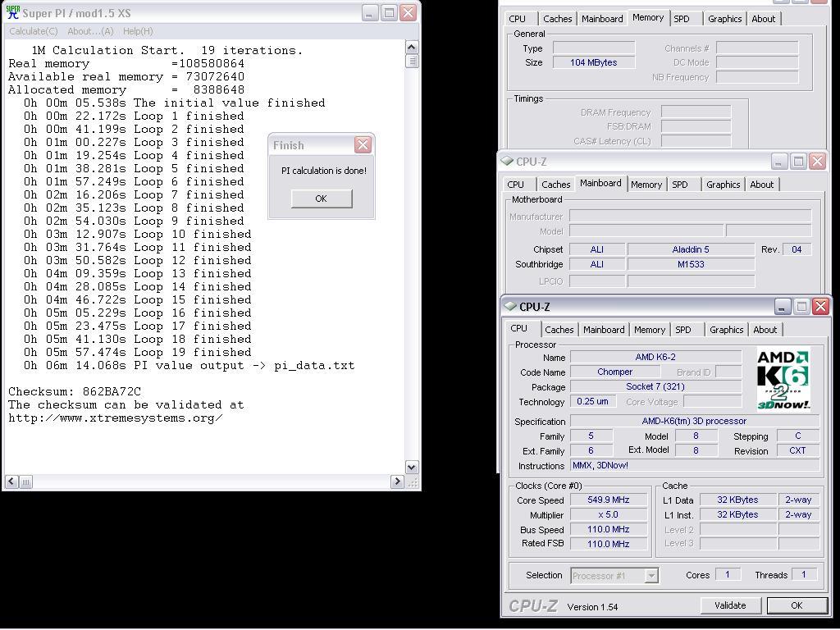The image size is (840, 630).
Task: Click the Instructions field MMX, 3DNow!
Action: [695, 466]
